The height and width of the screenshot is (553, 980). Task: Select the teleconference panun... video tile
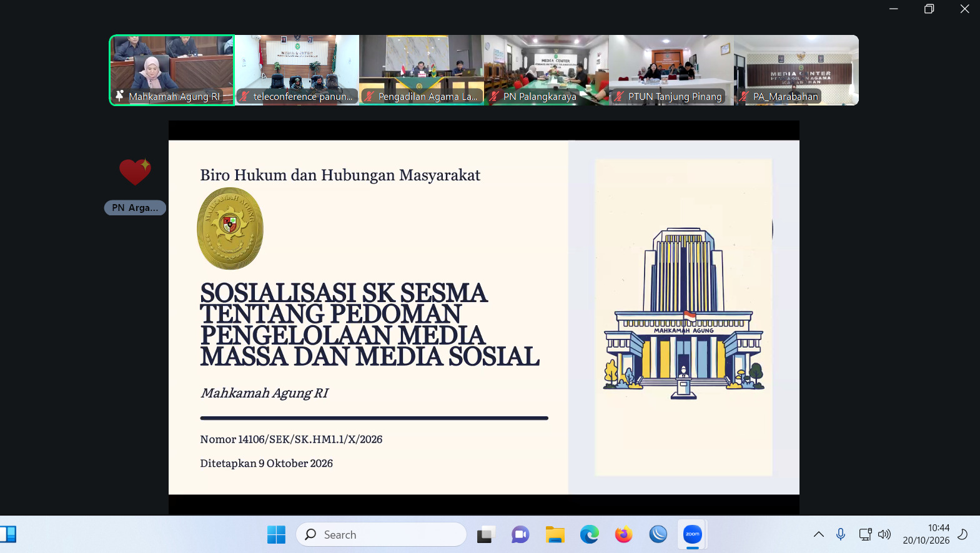coord(297,70)
